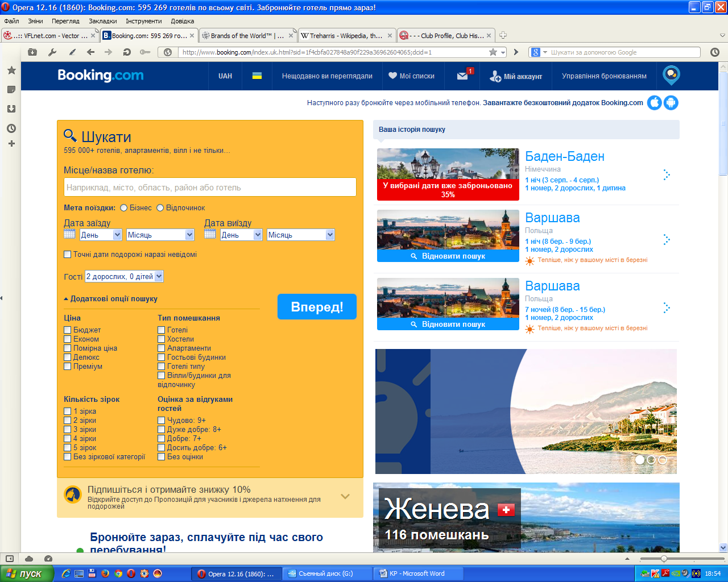Click the wrench tools icon in toolbar
Screen dimensions: 728x582
click(x=52, y=52)
